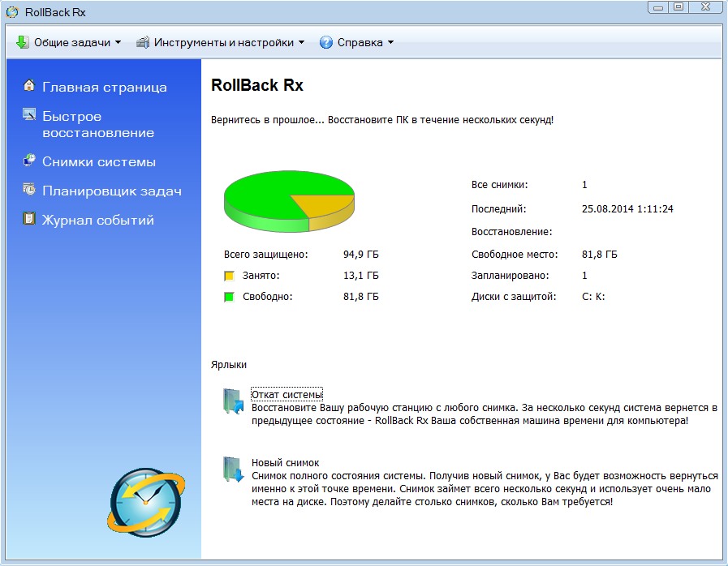Click the Новый снимок shortcut link
Image resolution: width=728 pixels, height=566 pixels.
point(285,462)
